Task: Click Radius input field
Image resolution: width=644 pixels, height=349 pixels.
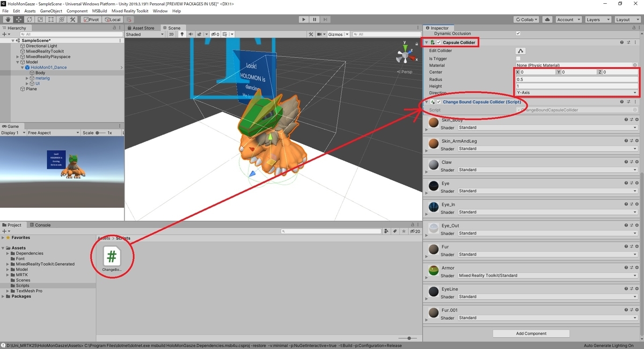Action: 576,79
